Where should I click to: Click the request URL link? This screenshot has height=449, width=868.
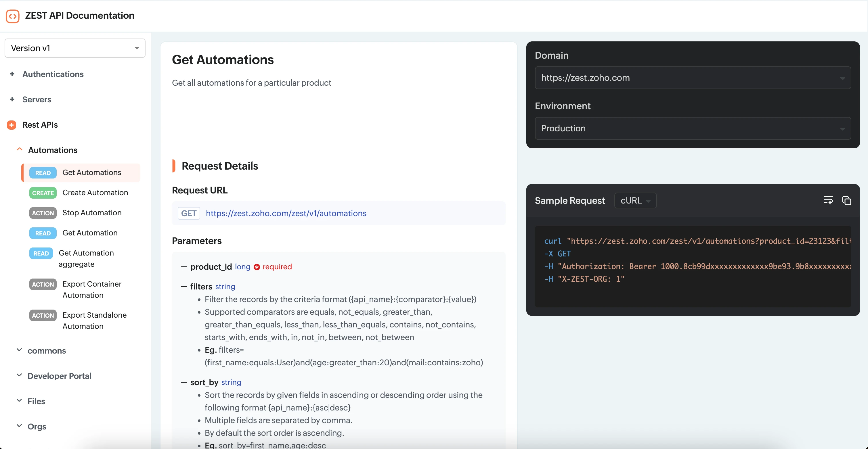tap(286, 213)
